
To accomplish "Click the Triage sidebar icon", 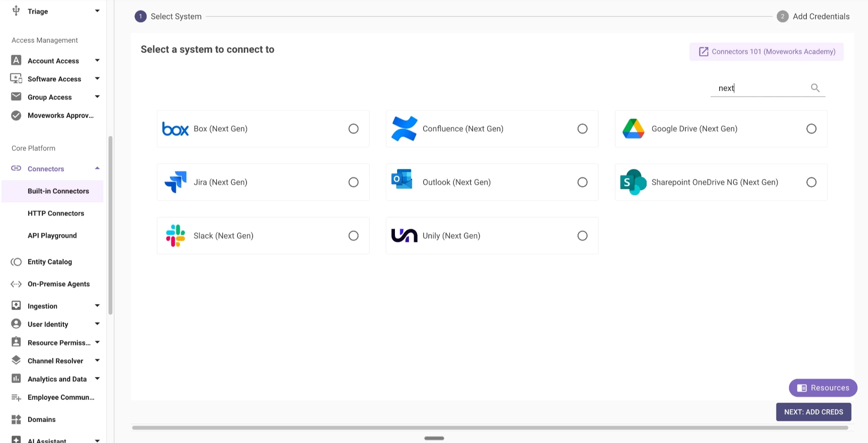I will pyautogui.click(x=16, y=10).
